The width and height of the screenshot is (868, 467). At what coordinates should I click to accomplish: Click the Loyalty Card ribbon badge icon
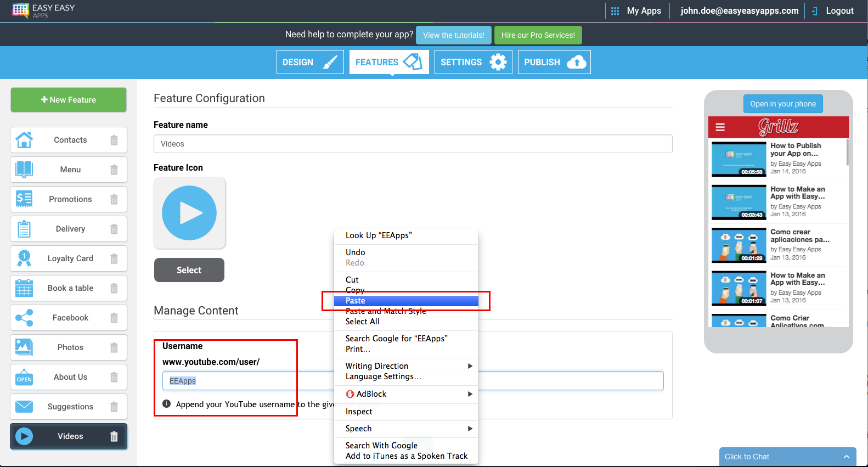(x=24, y=258)
